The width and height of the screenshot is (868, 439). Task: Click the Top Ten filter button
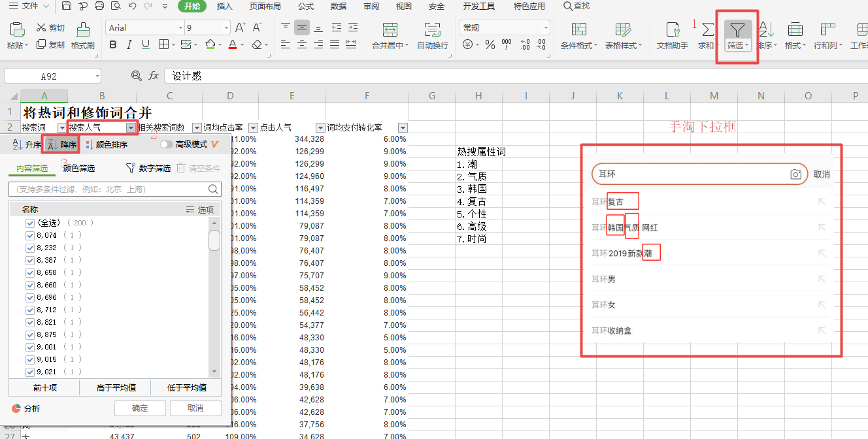pyautogui.click(x=44, y=387)
